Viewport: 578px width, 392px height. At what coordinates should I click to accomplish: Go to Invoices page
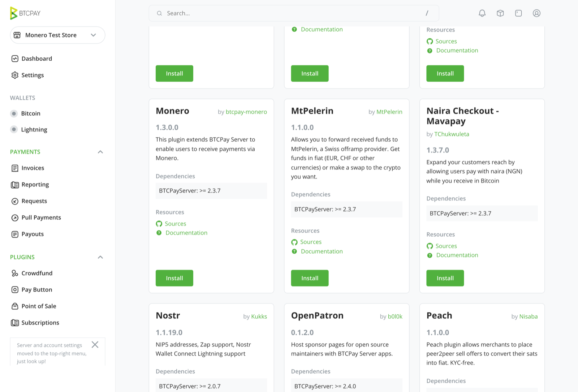click(x=33, y=168)
